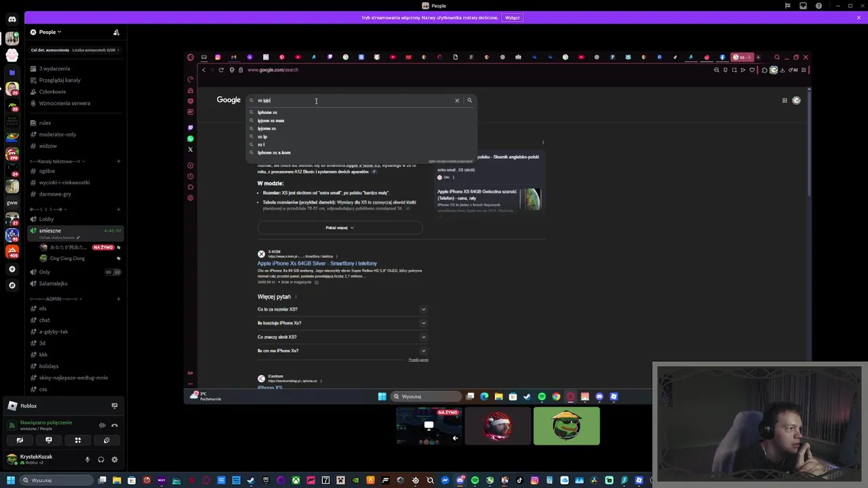Open the widzów channel
Image resolution: width=868 pixels, height=488 pixels.
point(48,146)
